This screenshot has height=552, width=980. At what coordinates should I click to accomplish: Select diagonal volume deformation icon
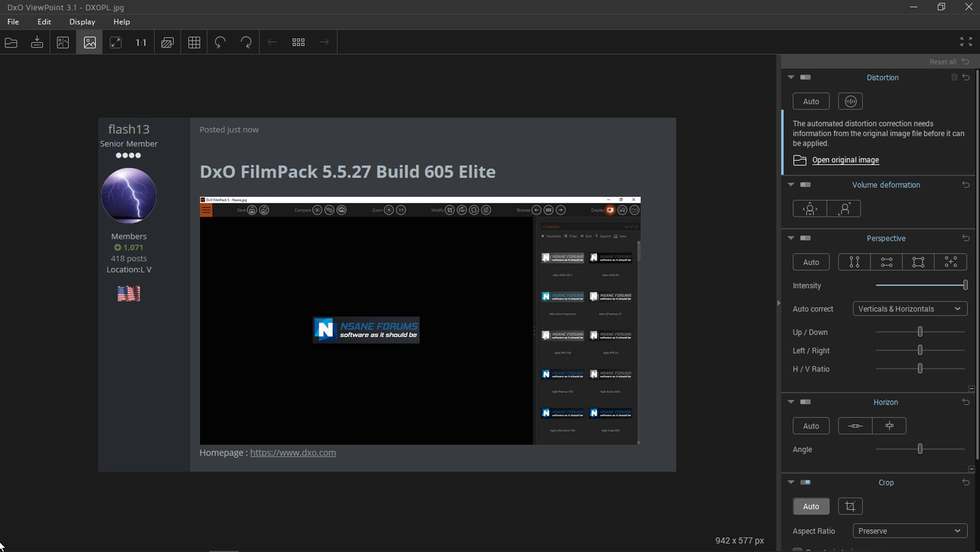(x=844, y=208)
